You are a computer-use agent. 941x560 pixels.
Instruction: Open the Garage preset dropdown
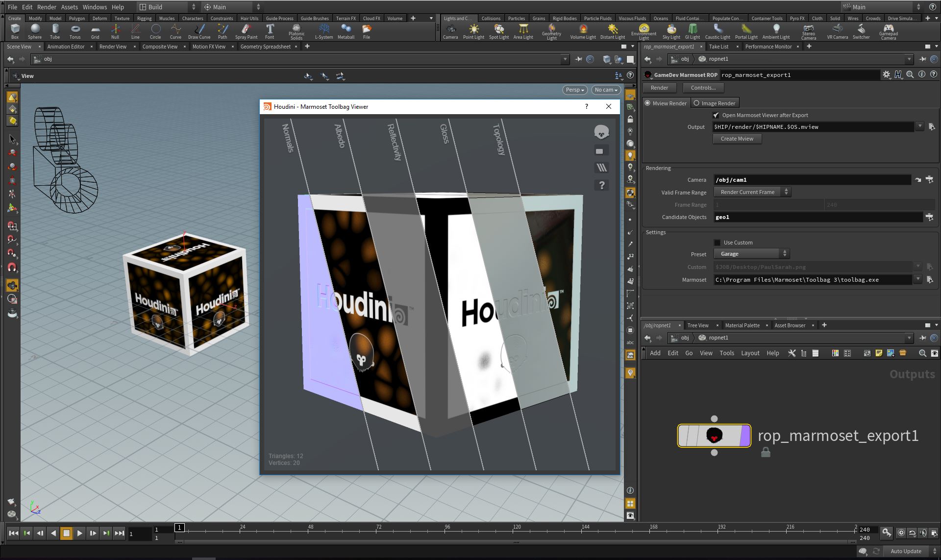(x=752, y=254)
